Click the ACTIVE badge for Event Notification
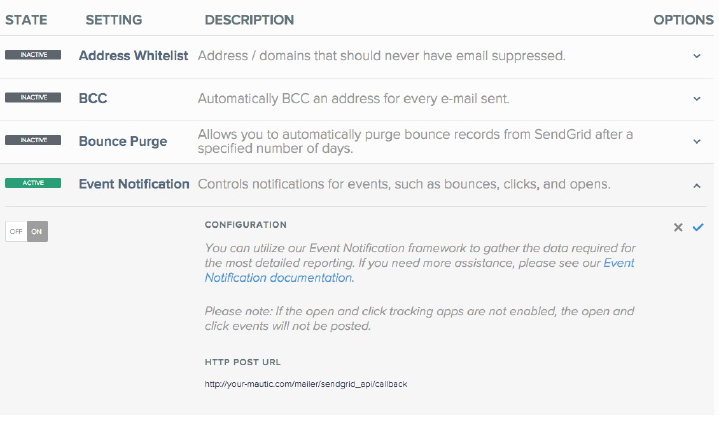 tap(33, 184)
